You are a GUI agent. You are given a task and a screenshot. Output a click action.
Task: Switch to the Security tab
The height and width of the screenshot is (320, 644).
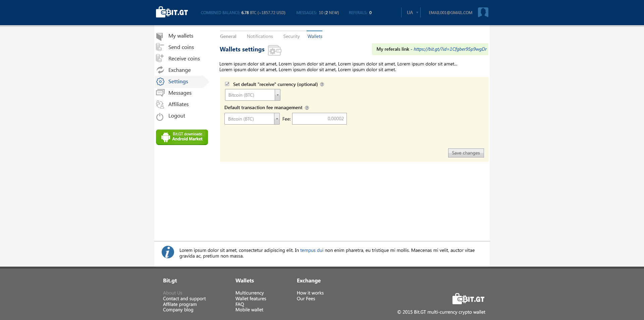click(x=291, y=36)
